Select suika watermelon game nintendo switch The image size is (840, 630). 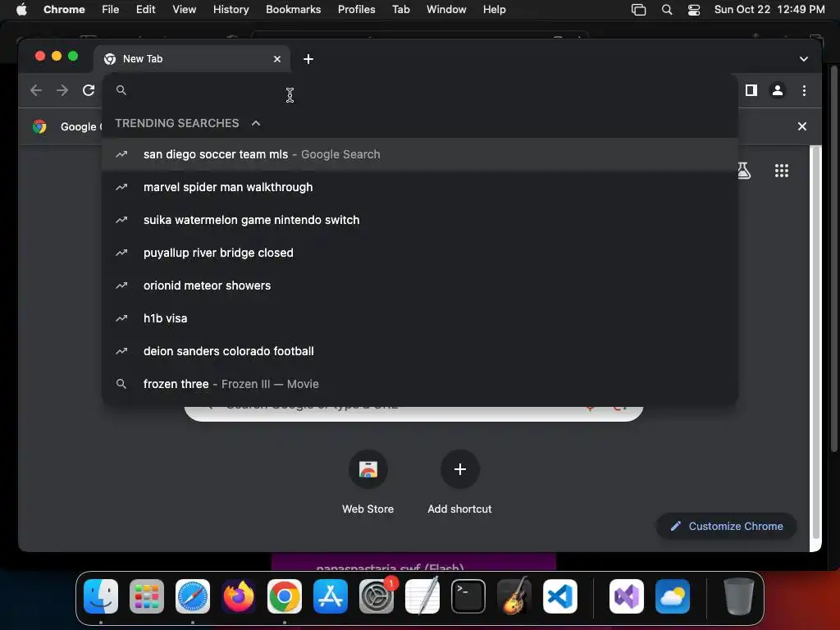419,220
